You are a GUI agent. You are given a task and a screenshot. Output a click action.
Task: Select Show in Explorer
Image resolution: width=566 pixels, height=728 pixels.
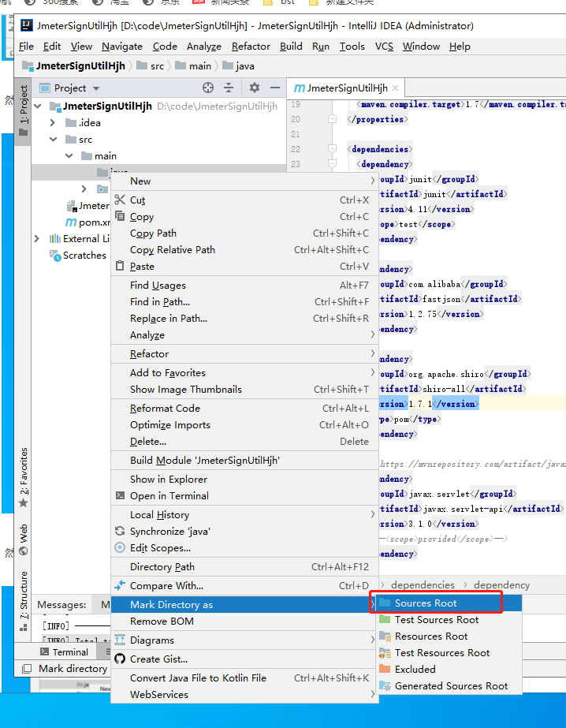(244, 479)
